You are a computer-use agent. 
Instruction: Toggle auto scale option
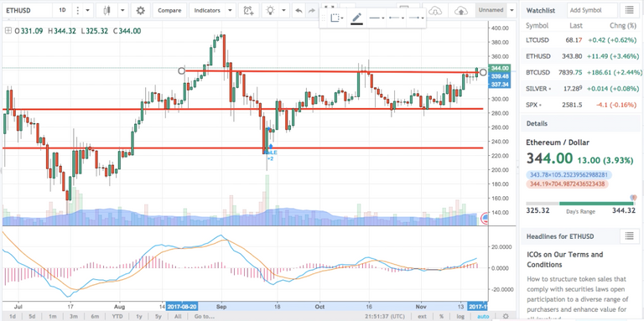(x=483, y=317)
